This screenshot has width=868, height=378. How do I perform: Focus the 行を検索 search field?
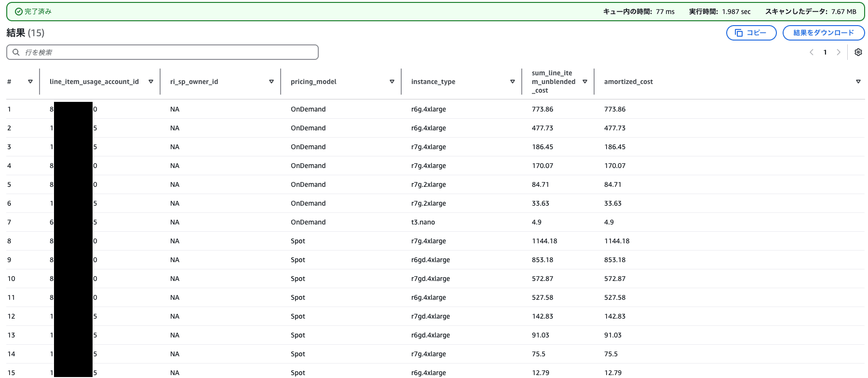pyautogui.click(x=163, y=52)
